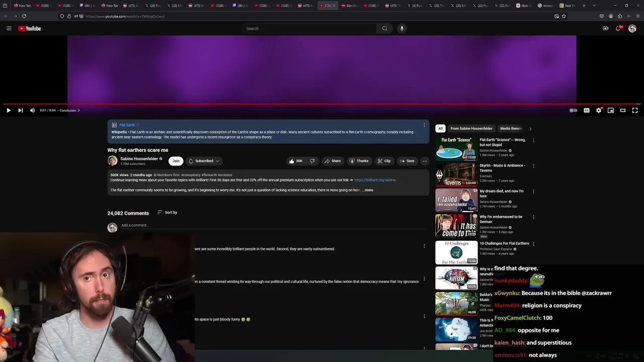The image size is (644, 362).
Task: Open a new browser tab
Action: pos(584,6)
